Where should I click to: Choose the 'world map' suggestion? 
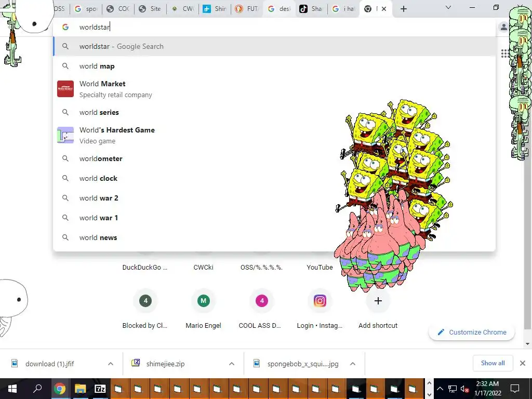(x=274, y=66)
